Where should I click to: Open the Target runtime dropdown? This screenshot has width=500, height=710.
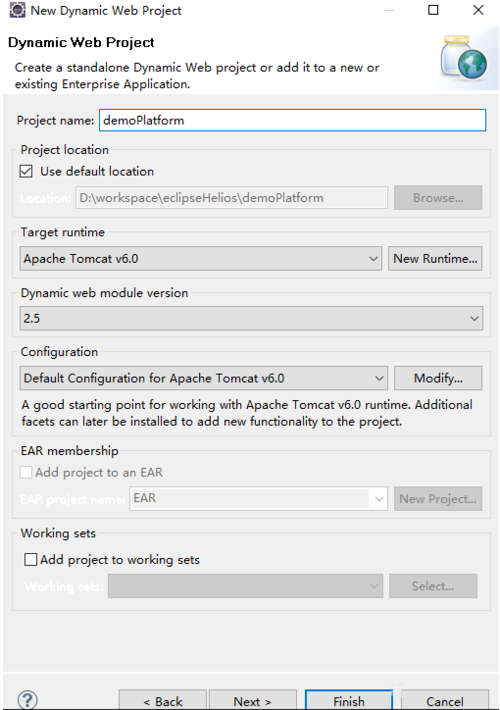pyautogui.click(x=201, y=259)
